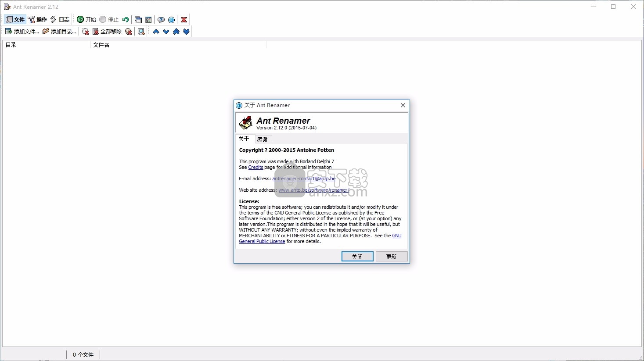This screenshot has height=361, width=644.
Task: Click 全部移除 to remove all files
Action: pos(107,31)
